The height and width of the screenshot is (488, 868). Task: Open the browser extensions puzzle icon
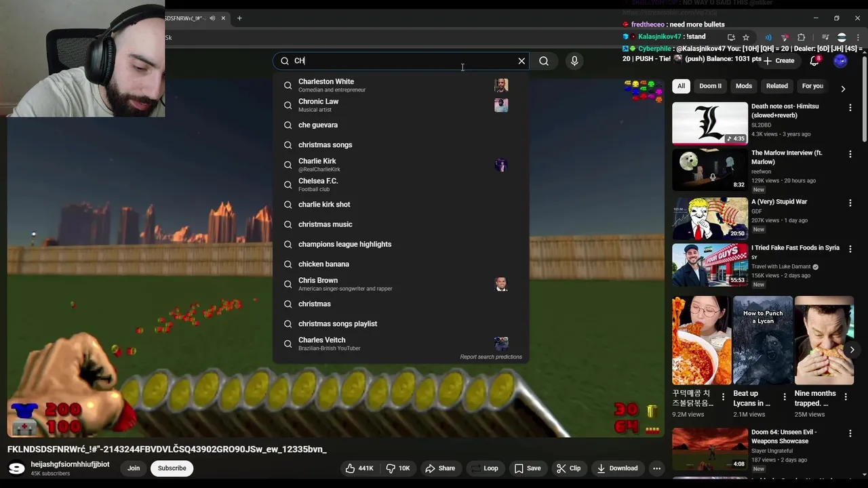click(802, 37)
